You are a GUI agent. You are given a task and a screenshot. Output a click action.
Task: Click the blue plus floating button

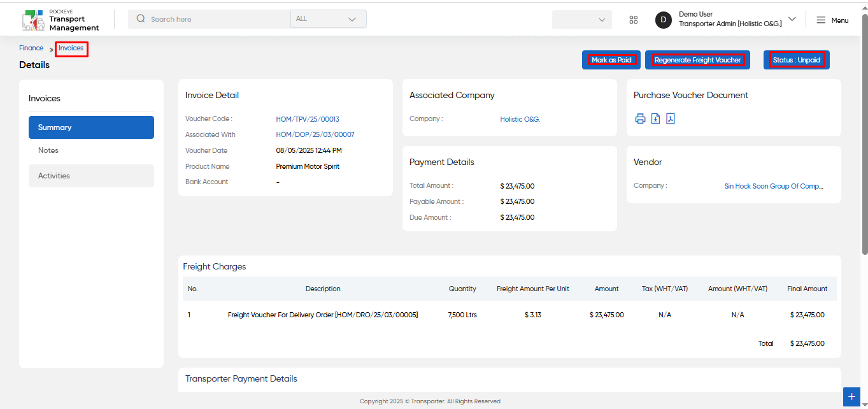coord(851,396)
